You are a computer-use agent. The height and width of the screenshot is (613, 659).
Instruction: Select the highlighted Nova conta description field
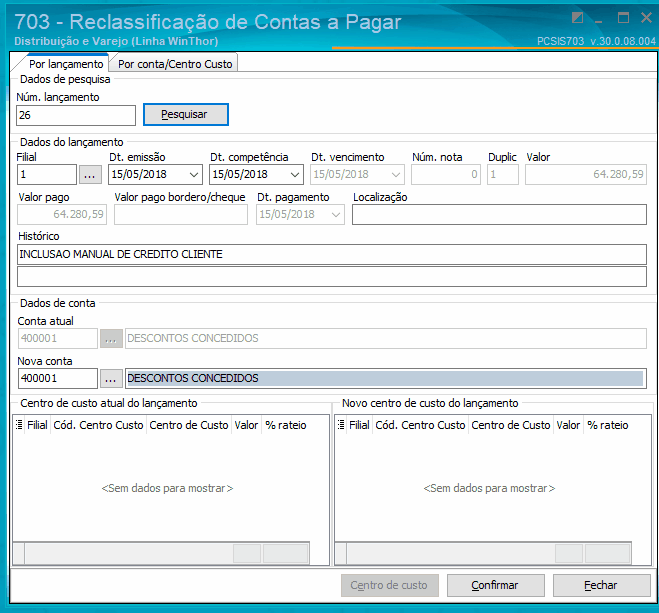(x=385, y=379)
